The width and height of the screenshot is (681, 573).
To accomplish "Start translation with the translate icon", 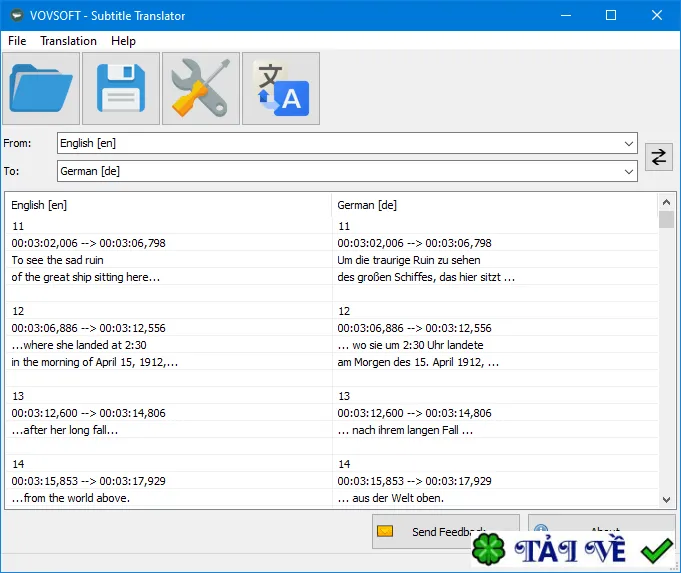I will click(x=281, y=89).
